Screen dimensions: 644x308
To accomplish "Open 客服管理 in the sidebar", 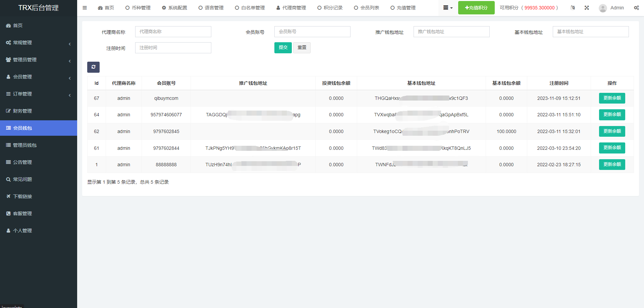I will coord(39,213).
